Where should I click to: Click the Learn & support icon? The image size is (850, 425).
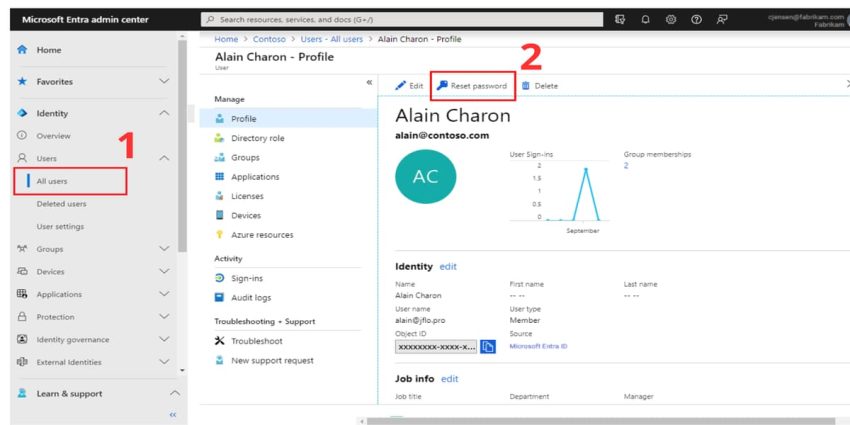(x=22, y=394)
